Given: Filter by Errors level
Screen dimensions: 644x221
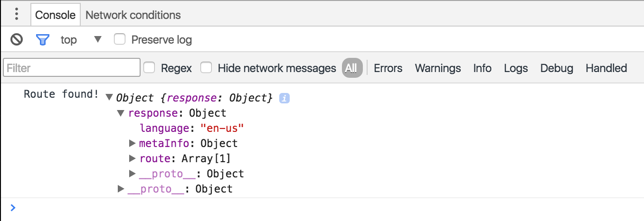Looking at the screenshot, I should coord(388,68).
